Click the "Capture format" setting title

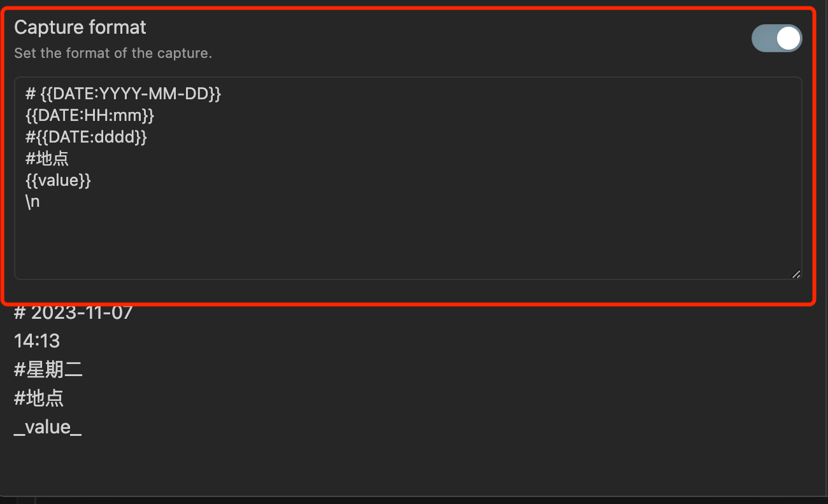click(x=80, y=27)
